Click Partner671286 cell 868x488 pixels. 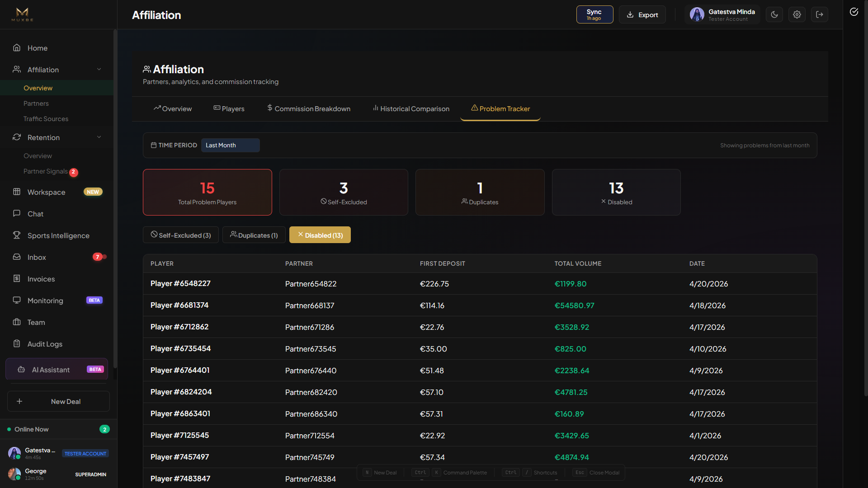(310, 327)
